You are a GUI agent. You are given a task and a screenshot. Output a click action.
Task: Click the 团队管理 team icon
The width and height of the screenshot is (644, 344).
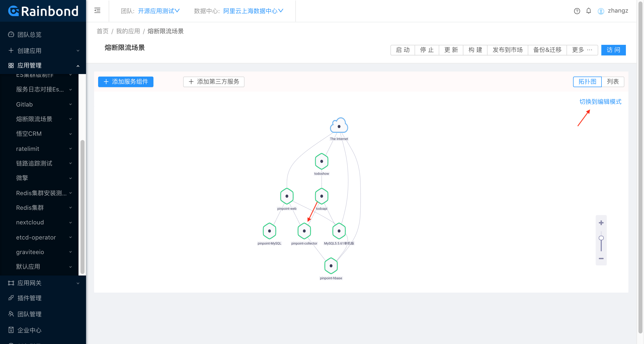(x=11, y=314)
